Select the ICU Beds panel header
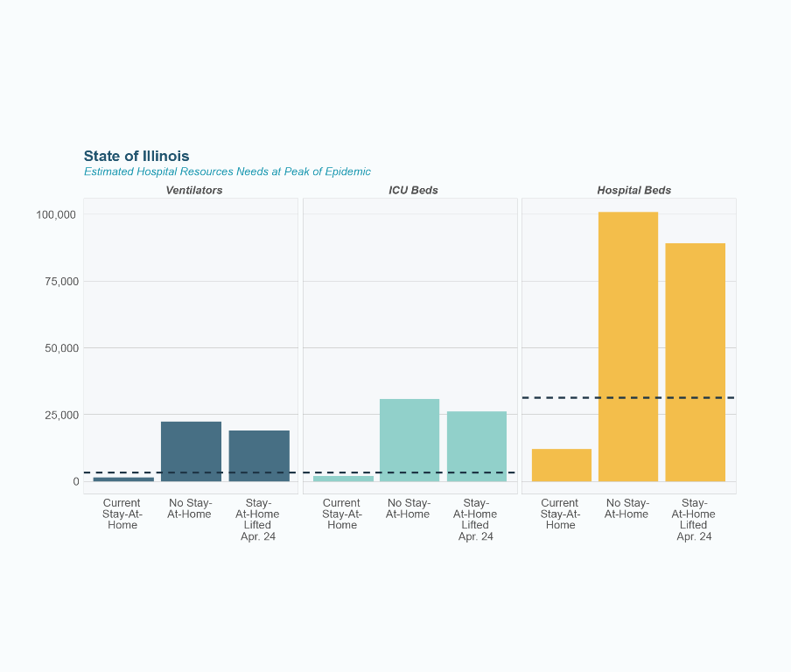The height and width of the screenshot is (672, 791). coord(413,190)
